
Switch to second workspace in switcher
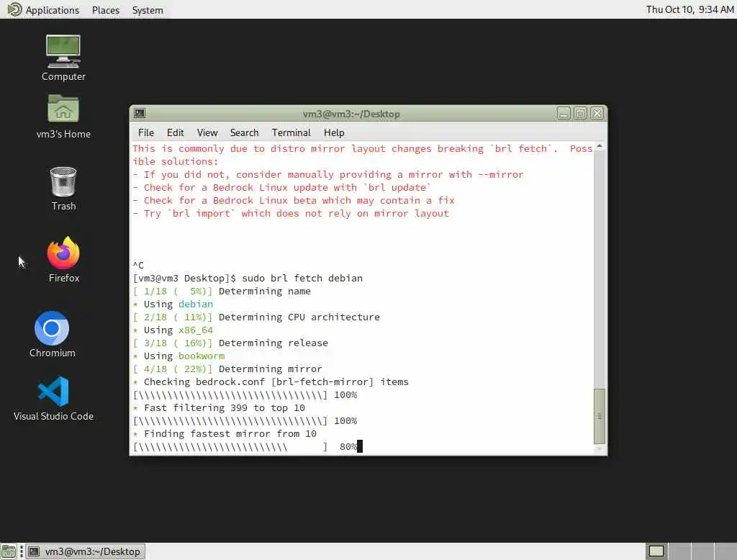tap(679, 551)
